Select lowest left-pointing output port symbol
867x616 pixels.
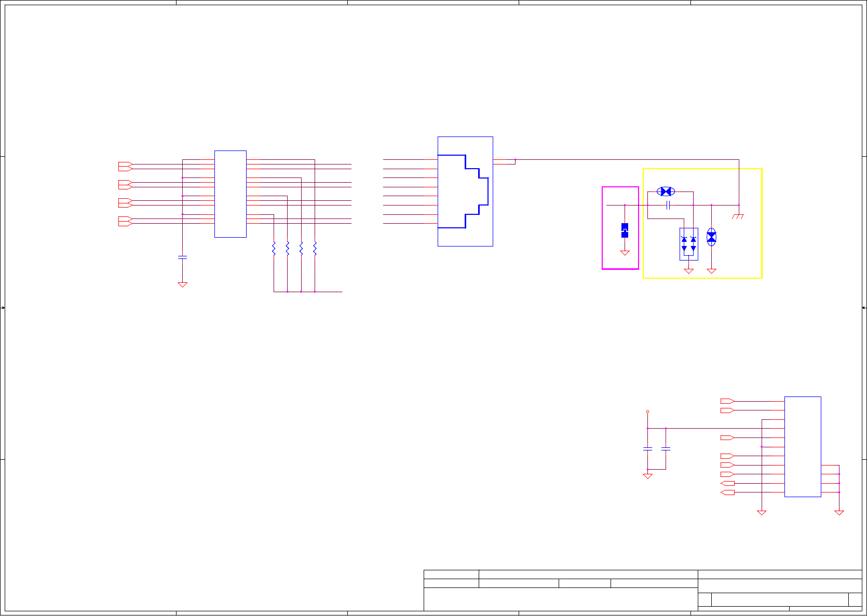pyautogui.click(x=727, y=492)
